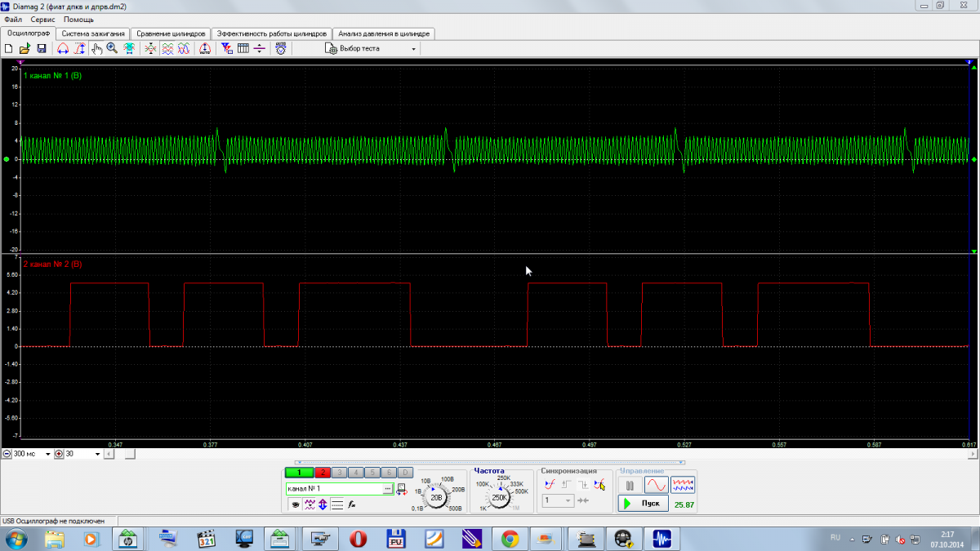This screenshot has width=980, height=551.
Task: Click the channel rename ellipsis button
Action: [x=388, y=488]
